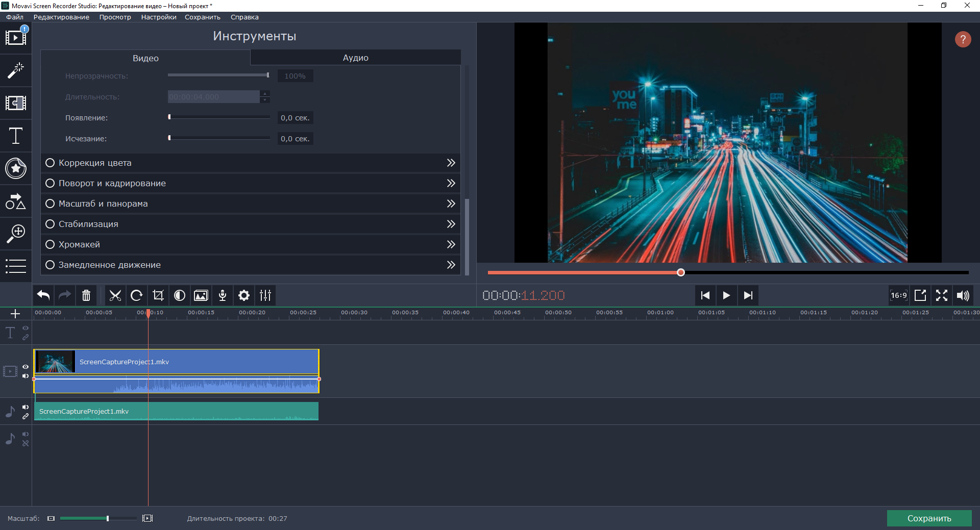Enable the Стабилизация radio option

pyautogui.click(x=50, y=224)
